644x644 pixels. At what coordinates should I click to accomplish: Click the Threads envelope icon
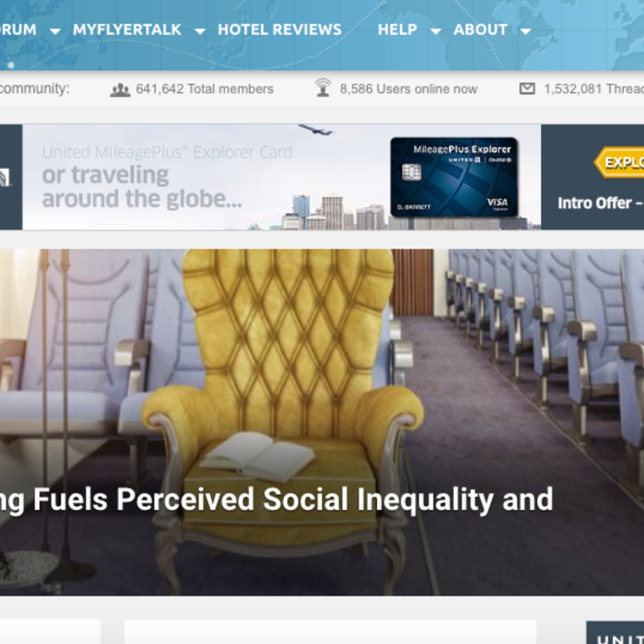point(527,89)
